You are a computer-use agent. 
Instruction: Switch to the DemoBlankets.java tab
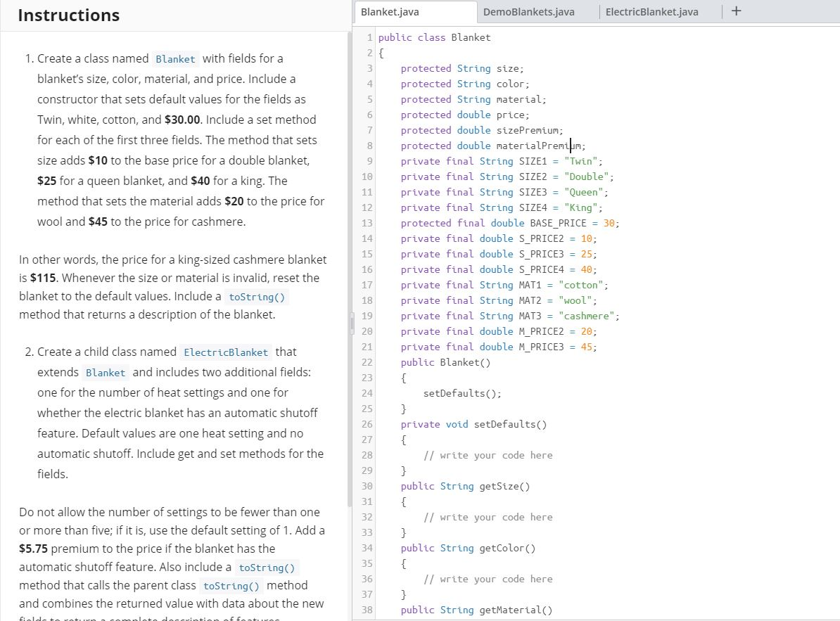[528, 12]
